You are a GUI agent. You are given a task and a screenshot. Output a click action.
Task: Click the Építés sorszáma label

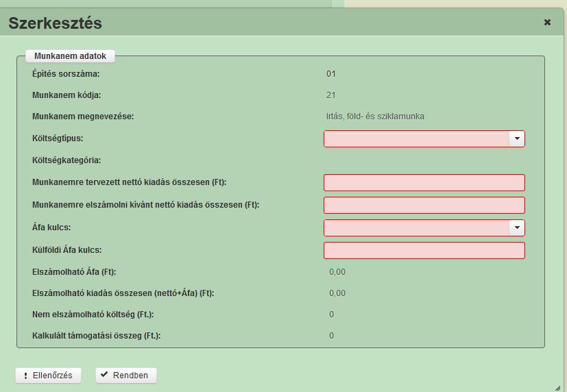click(66, 74)
